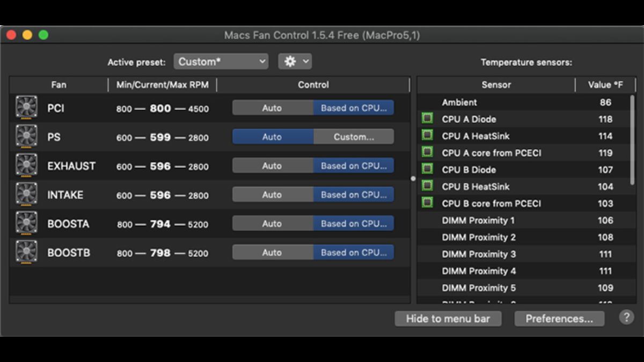Click Ambient temperature value 86
The width and height of the screenshot is (644, 362).
(x=605, y=102)
